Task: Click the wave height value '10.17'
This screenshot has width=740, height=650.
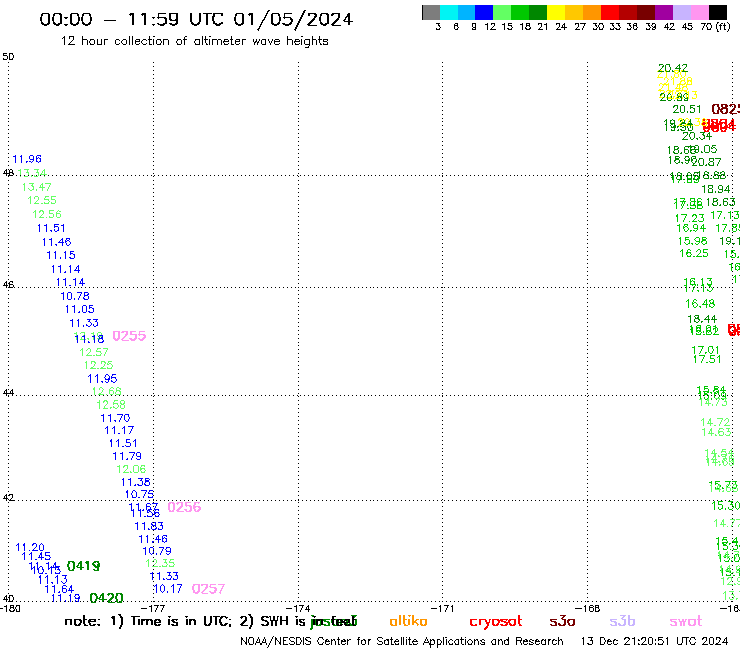Action: click(168, 589)
